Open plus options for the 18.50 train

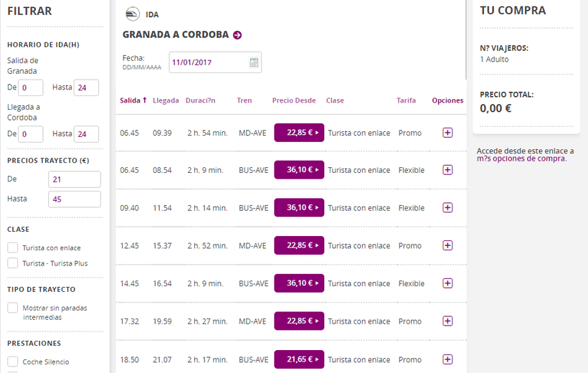click(447, 359)
